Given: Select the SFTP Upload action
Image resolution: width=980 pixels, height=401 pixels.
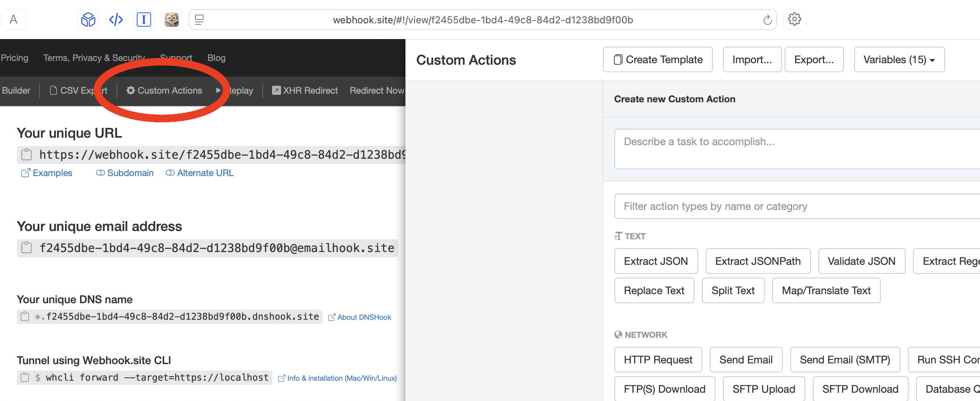Looking at the screenshot, I should tap(764, 389).
